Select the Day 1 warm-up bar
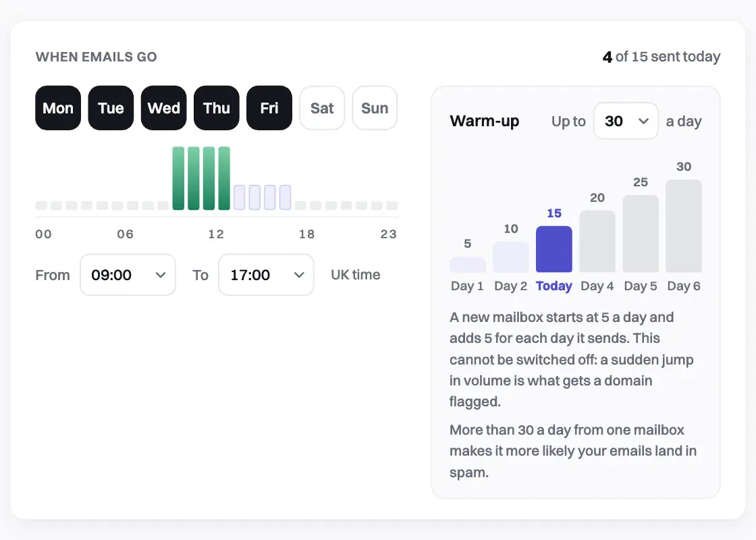This screenshot has height=540, width=756. 467,265
